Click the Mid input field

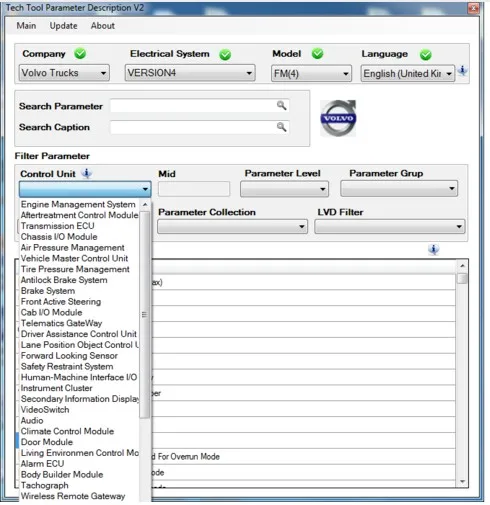coord(194,189)
